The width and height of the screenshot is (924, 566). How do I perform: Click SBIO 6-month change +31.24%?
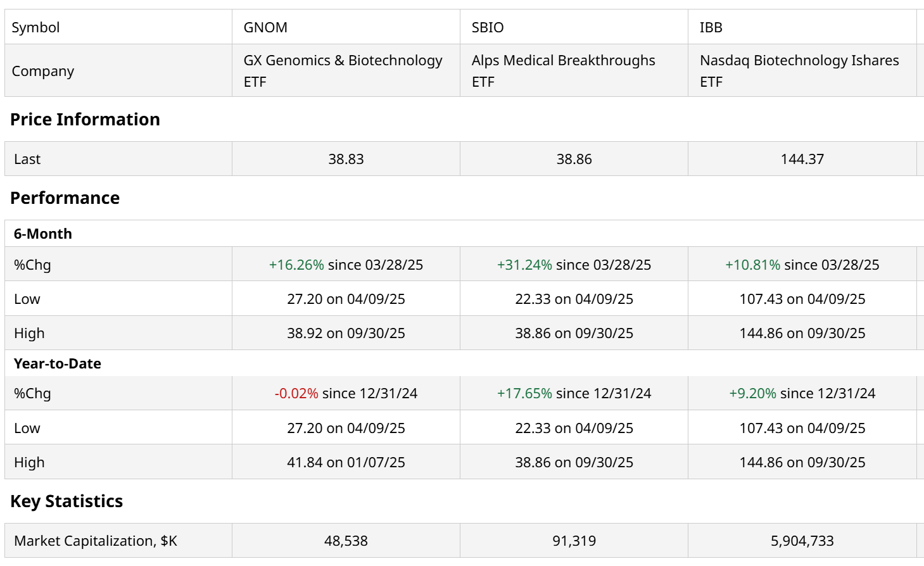click(524, 265)
